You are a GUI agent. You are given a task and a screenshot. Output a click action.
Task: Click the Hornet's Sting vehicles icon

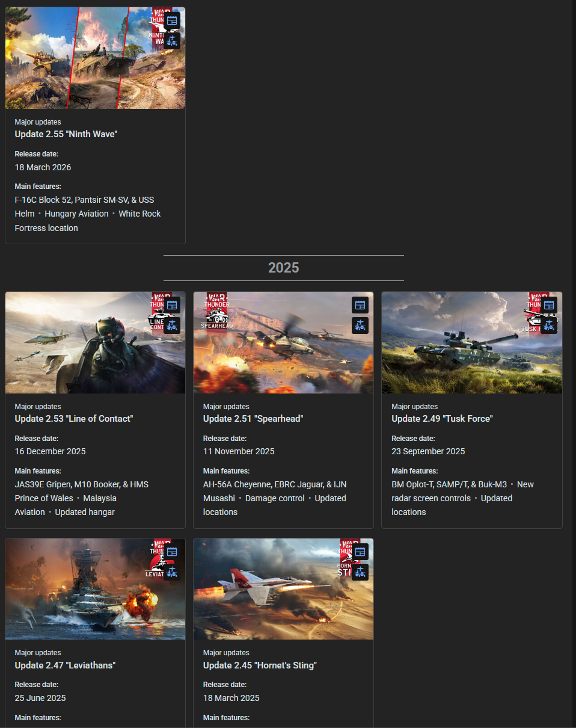pyautogui.click(x=360, y=572)
